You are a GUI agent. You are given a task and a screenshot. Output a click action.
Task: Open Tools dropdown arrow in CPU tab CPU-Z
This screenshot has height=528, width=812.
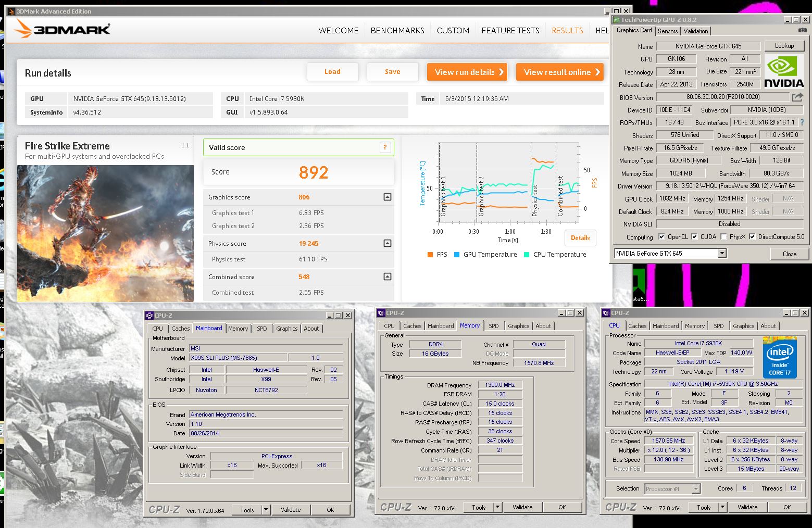tap(722, 507)
